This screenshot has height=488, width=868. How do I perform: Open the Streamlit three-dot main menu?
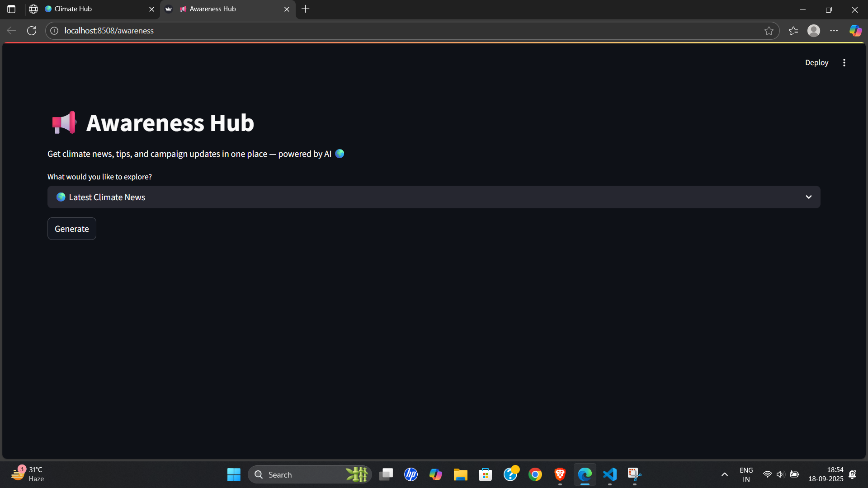[844, 63]
